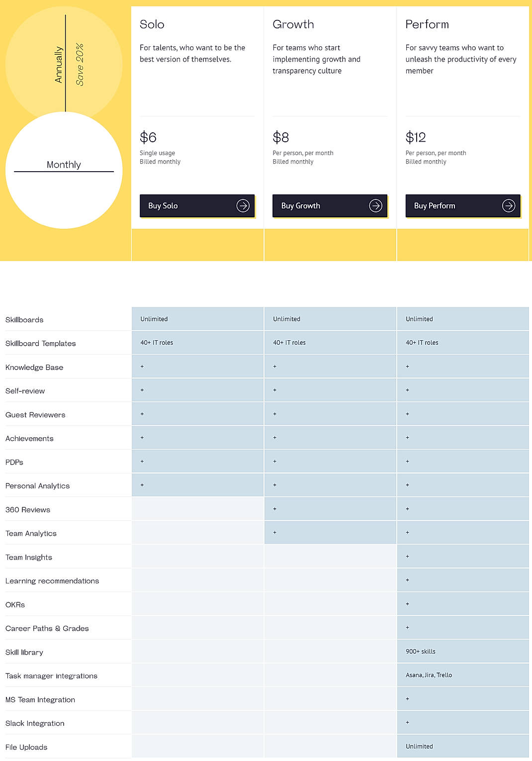Click the Slack Integration row label

[35, 724]
